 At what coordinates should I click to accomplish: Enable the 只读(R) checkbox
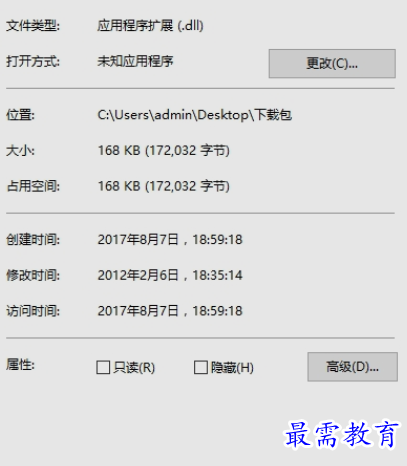tap(103, 367)
